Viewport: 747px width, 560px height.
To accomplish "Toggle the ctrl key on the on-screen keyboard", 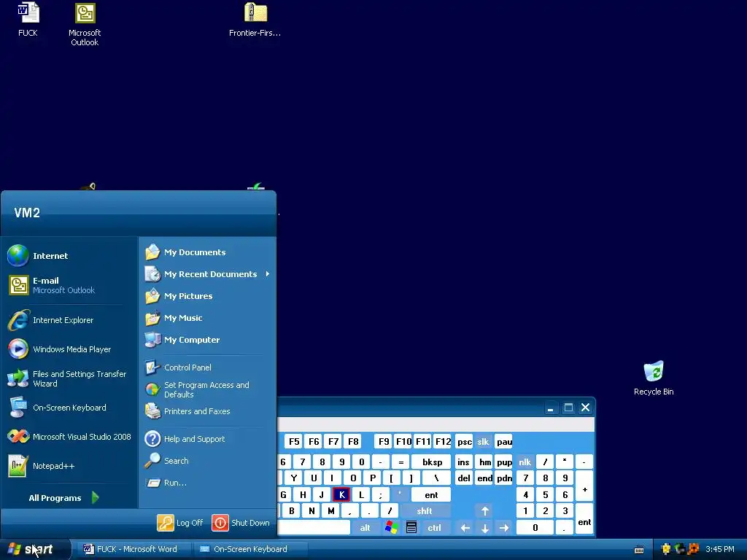I will [x=434, y=528].
